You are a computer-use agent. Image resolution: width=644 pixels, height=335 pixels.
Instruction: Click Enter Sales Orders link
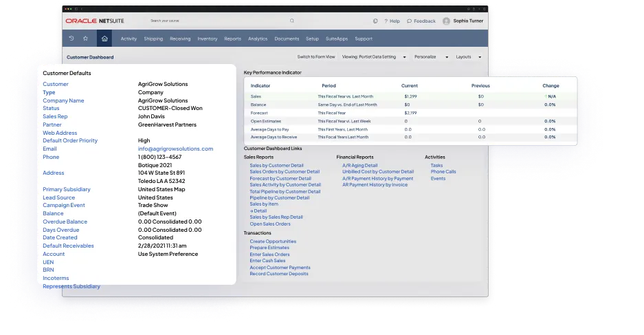tap(270, 255)
